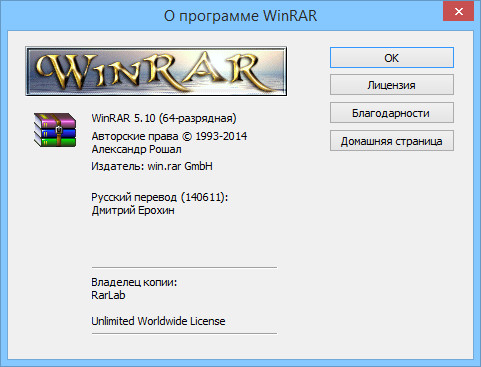This screenshot has height=367, width=481.
Task: Click the WinRAR logo banner
Action: tap(156, 71)
